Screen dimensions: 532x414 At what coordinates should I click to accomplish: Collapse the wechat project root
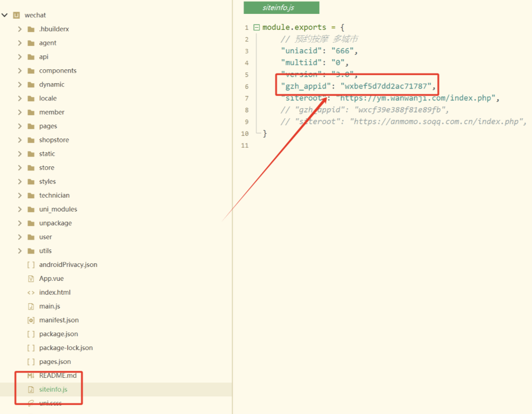click(x=5, y=15)
